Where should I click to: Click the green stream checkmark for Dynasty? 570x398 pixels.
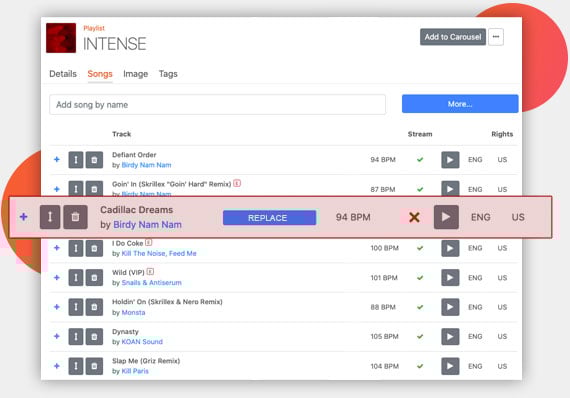420,337
